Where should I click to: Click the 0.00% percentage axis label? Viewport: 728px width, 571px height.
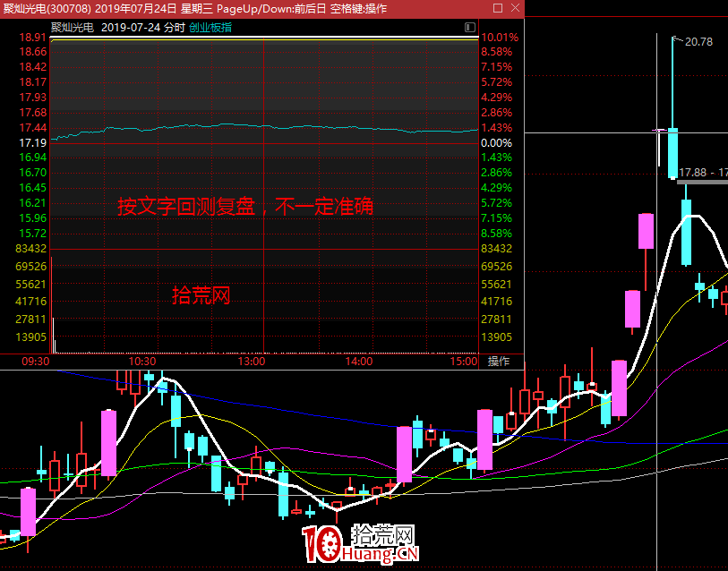pos(497,142)
